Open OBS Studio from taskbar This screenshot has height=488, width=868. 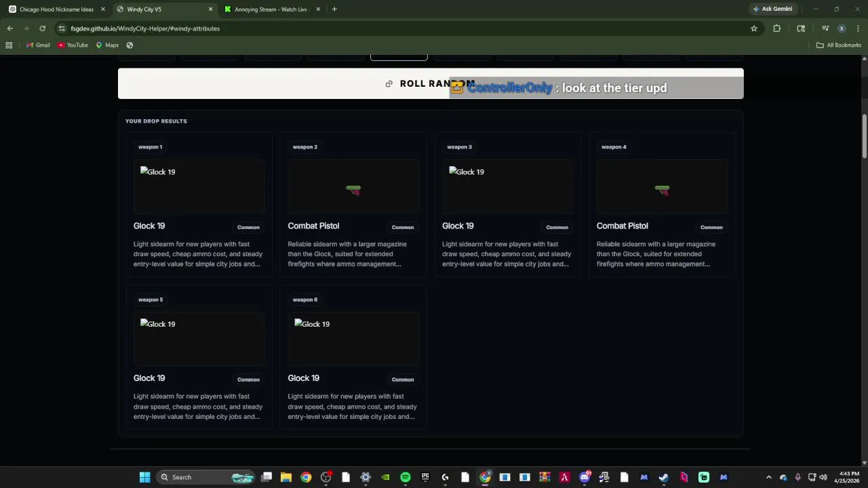tap(325, 477)
